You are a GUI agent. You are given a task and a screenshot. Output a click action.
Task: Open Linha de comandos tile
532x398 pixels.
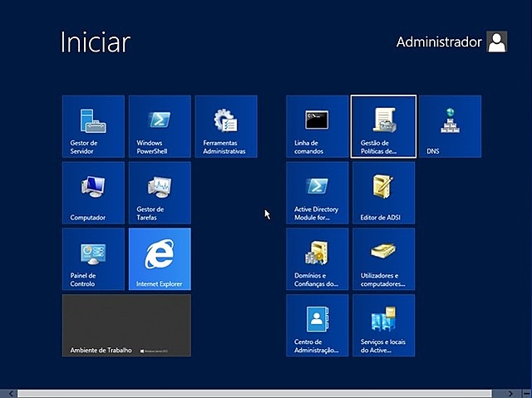tap(318, 126)
